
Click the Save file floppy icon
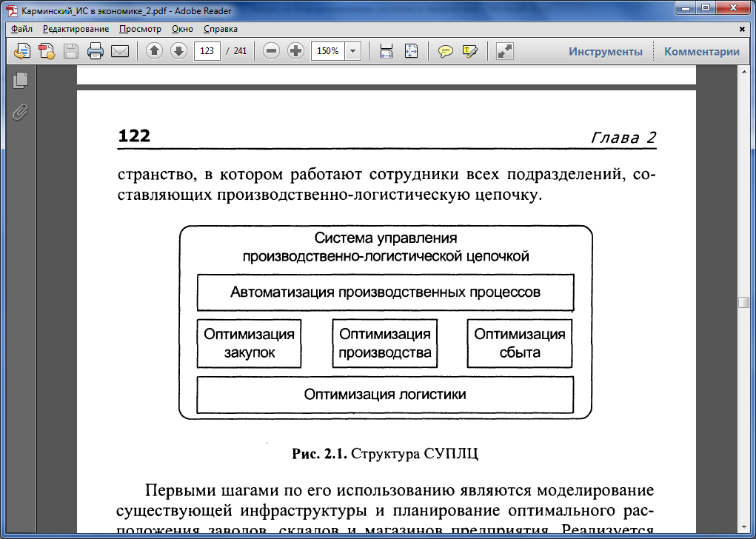point(71,51)
